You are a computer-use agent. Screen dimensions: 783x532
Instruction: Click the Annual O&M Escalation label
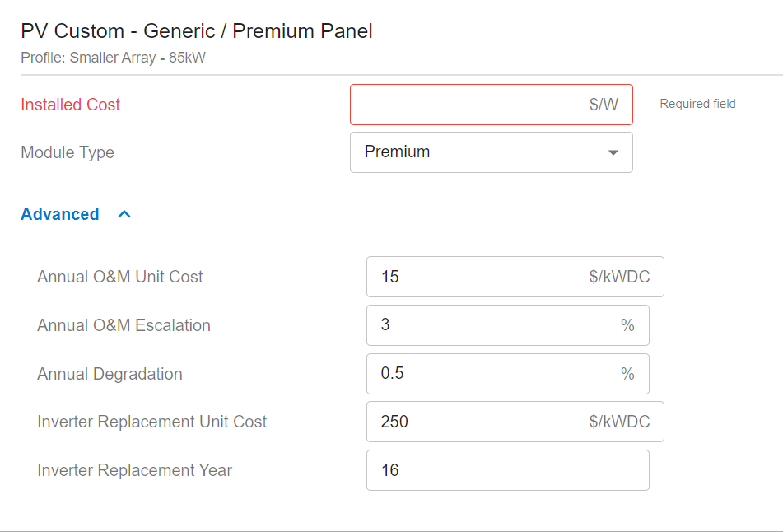tap(124, 325)
